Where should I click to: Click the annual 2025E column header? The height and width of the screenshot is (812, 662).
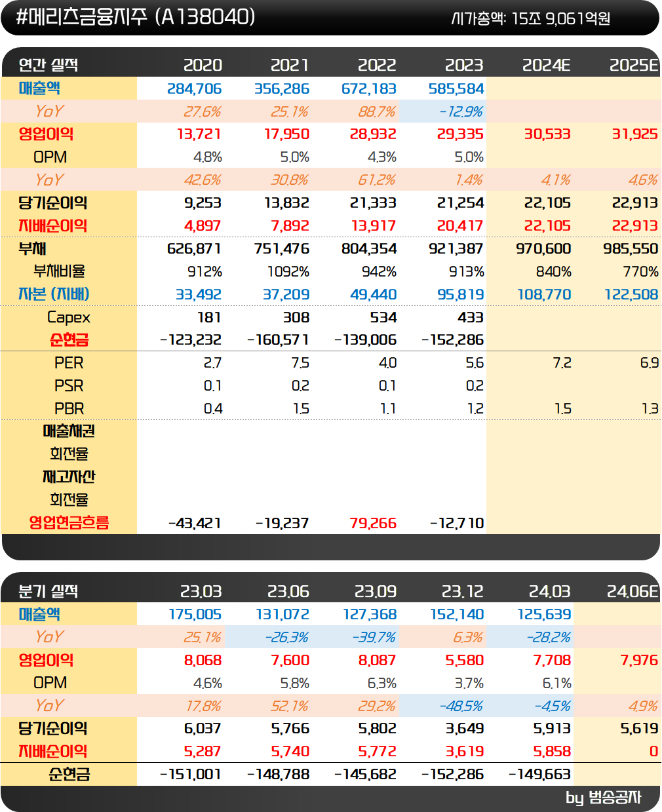(x=634, y=65)
